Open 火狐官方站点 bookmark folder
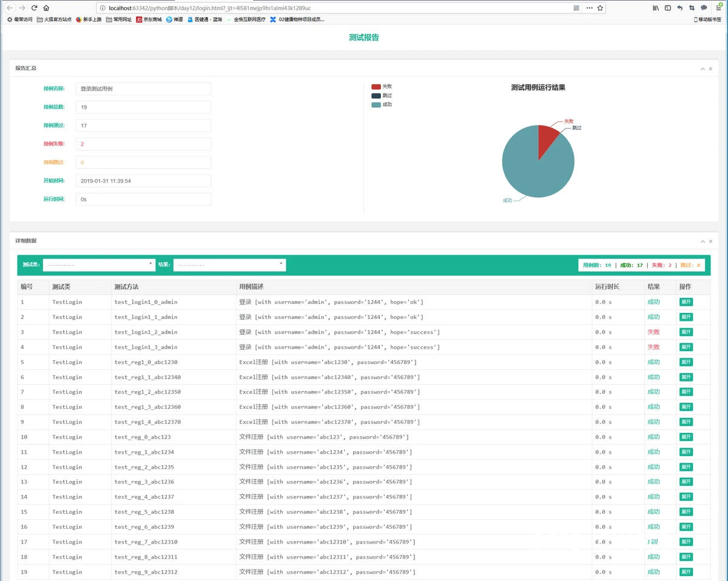728x581 pixels. coord(54,19)
